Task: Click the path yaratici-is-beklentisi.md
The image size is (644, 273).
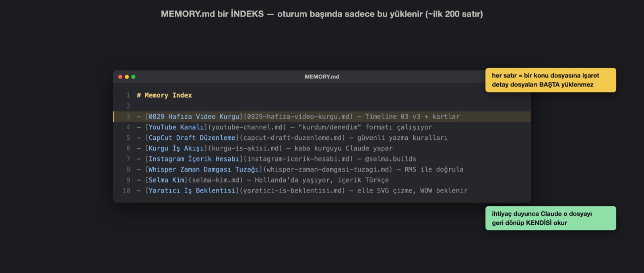Action: (x=292, y=190)
